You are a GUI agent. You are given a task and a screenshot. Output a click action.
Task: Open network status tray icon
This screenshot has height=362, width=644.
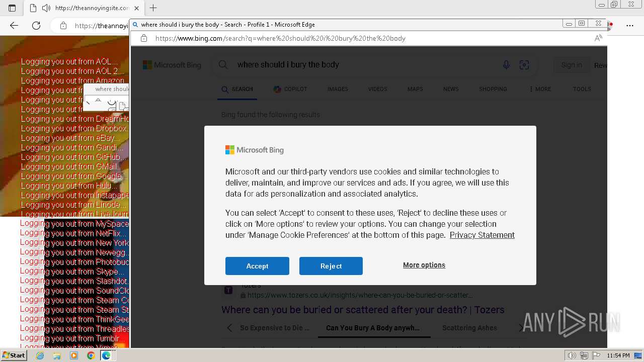(585, 355)
